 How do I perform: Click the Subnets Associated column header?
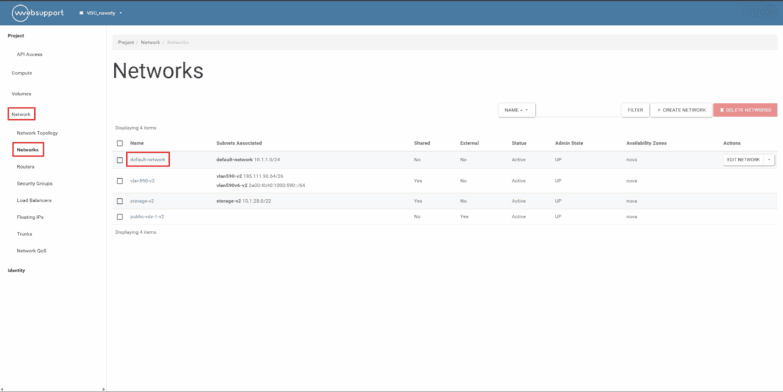pyautogui.click(x=239, y=143)
